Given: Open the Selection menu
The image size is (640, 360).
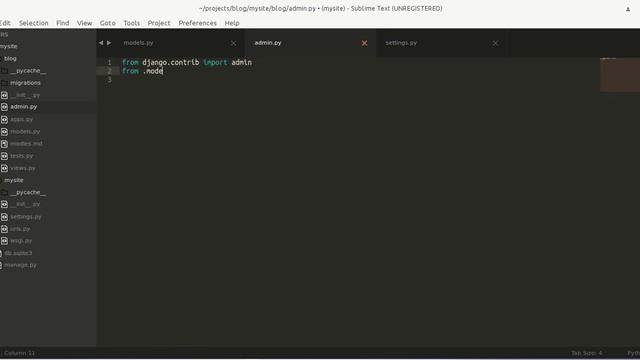Looking at the screenshot, I should [33, 23].
